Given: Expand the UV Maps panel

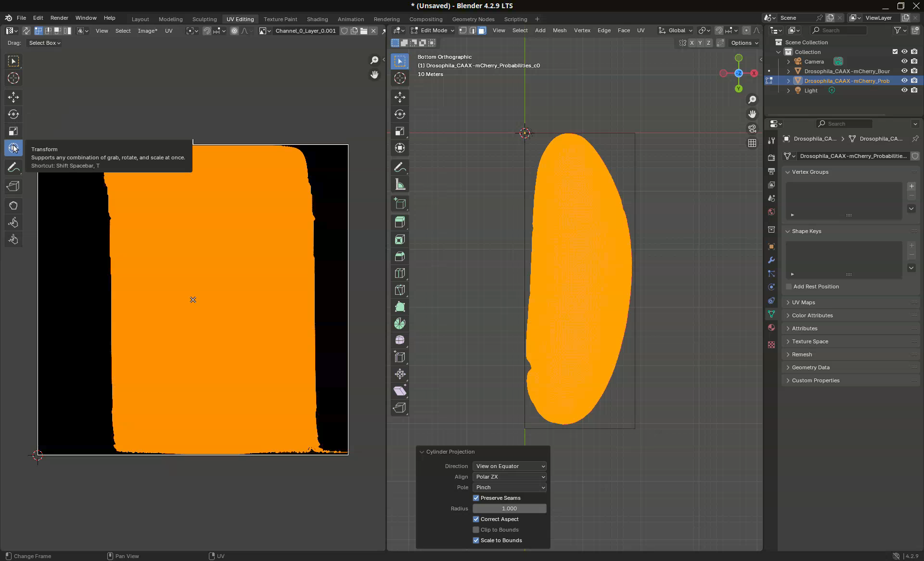Looking at the screenshot, I should tap(803, 302).
